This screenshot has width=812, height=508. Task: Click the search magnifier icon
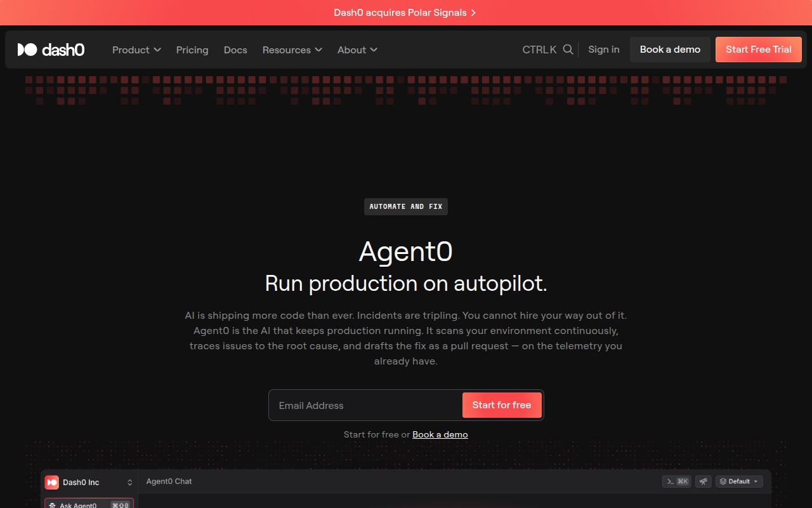click(x=568, y=50)
